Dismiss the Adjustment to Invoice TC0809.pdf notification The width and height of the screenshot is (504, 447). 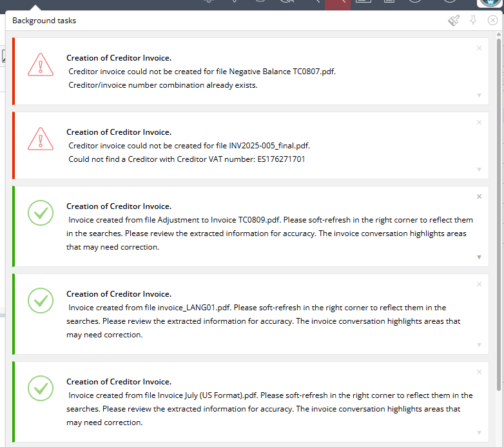[x=479, y=196]
